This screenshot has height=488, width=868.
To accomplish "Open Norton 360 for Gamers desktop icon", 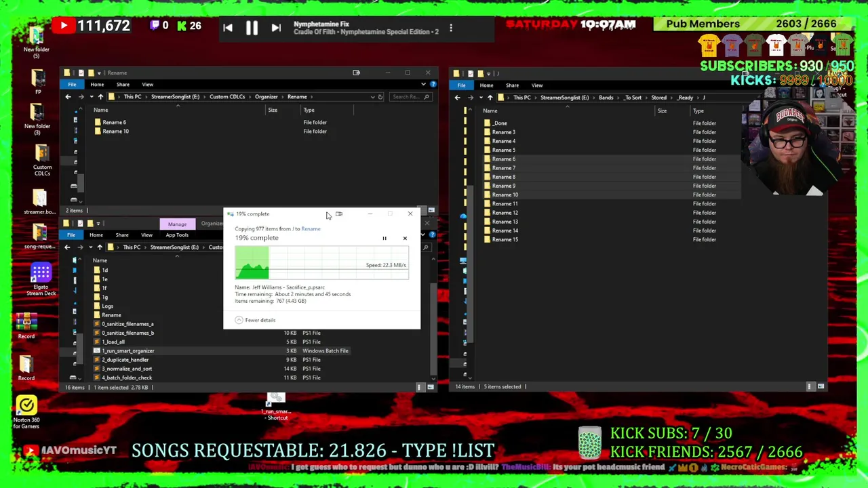I will click(x=26, y=413).
